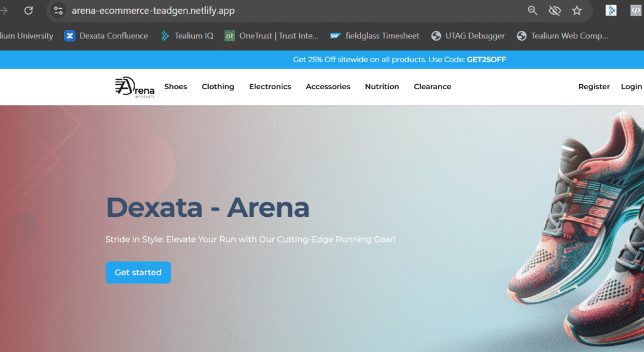Click the Arena by Dexata logo
This screenshot has height=352, width=644.
pyautogui.click(x=134, y=87)
